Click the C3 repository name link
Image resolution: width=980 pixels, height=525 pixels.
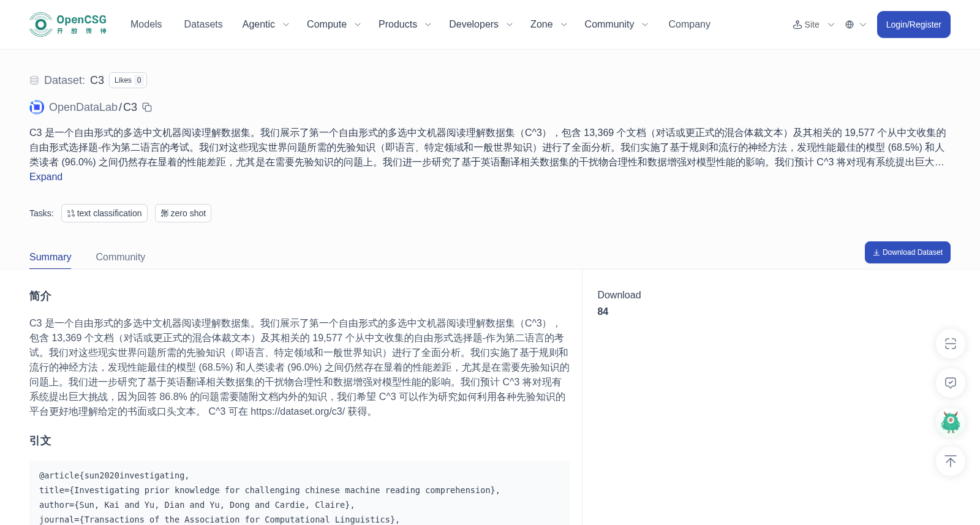click(130, 107)
